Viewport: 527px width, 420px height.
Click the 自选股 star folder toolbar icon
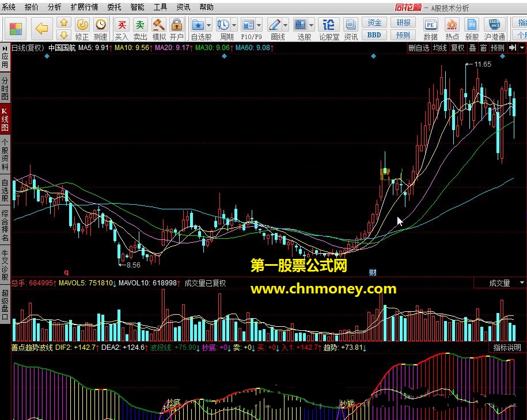tap(198, 25)
